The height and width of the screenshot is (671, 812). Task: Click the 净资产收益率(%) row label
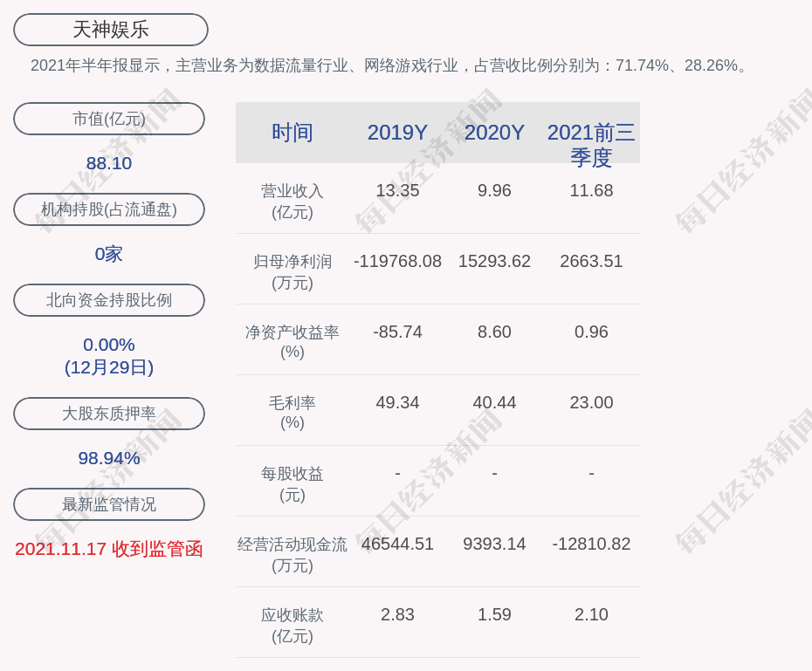pos(292,342)
